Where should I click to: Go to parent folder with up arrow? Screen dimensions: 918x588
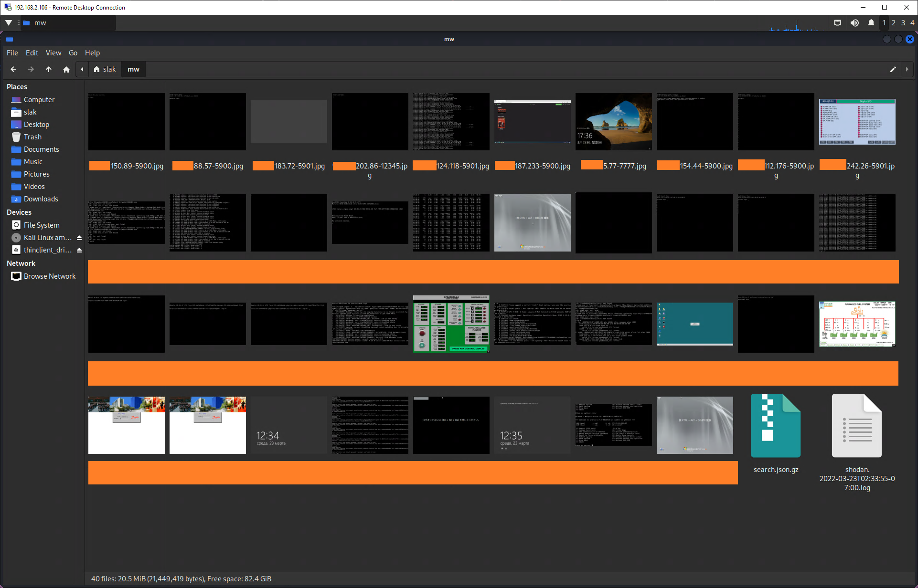(x=49, y=69)
